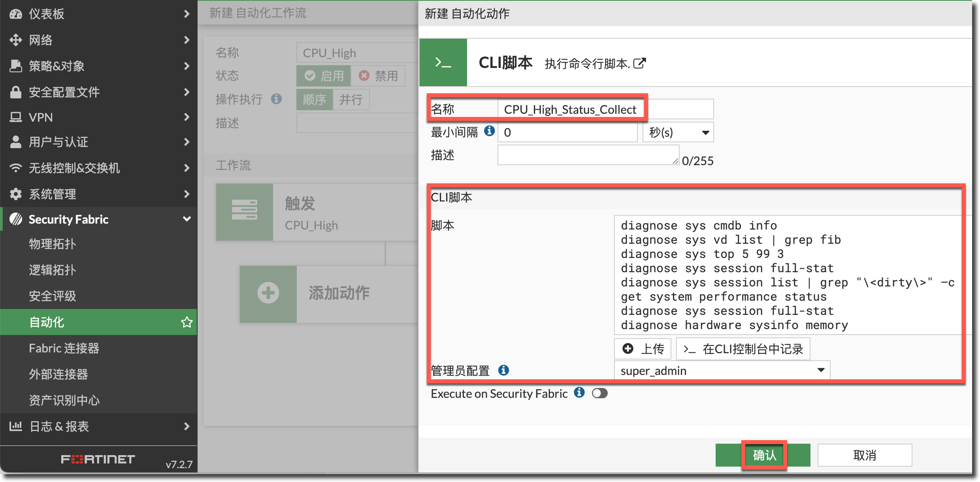Open the super_admin profile dropdown
The width and height of the screenshot is (980, 482).
[722, 371]
